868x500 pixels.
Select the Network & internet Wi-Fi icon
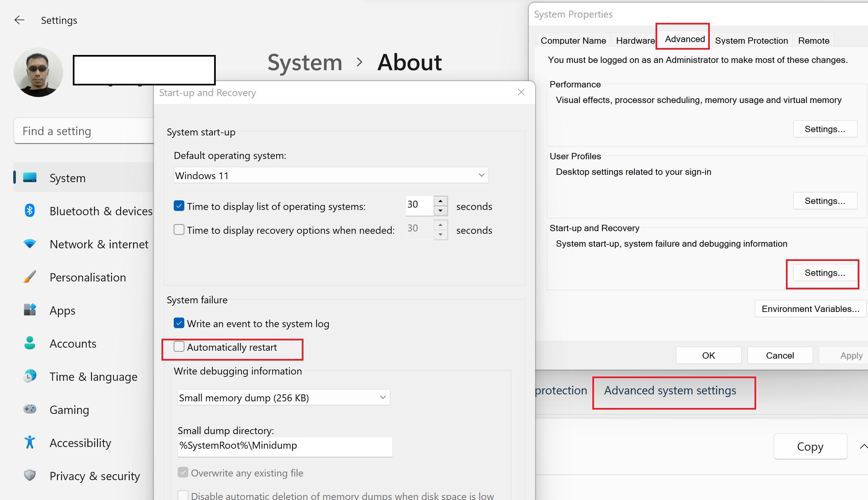30,244
